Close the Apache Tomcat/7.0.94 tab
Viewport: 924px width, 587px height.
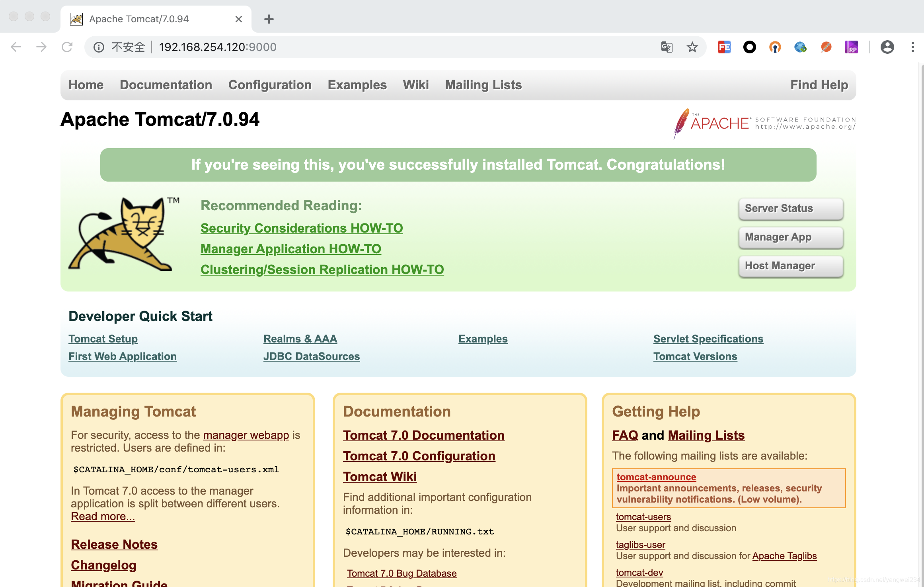pos(239,19)
